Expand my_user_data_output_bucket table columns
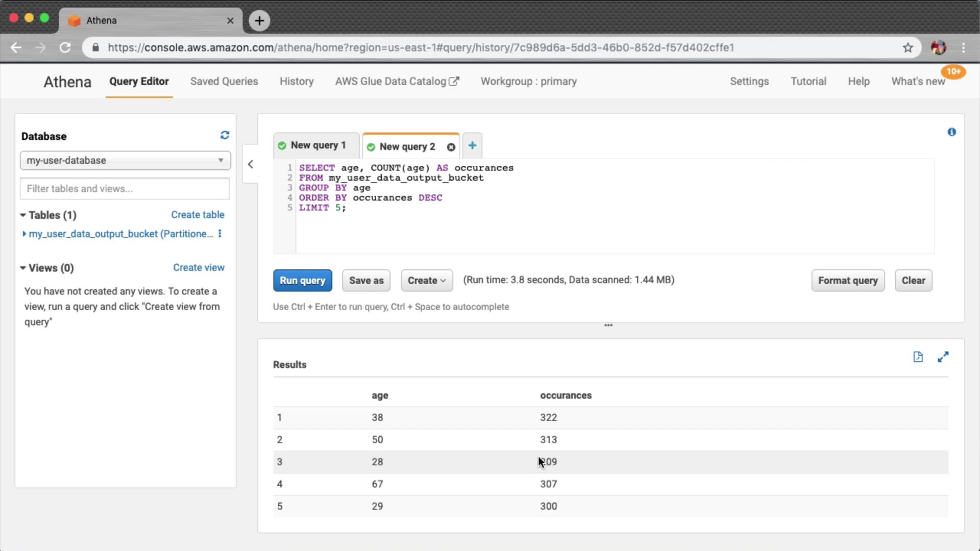Image resolution: width=980 pixels, height=551 pixels. coord(24,234)
